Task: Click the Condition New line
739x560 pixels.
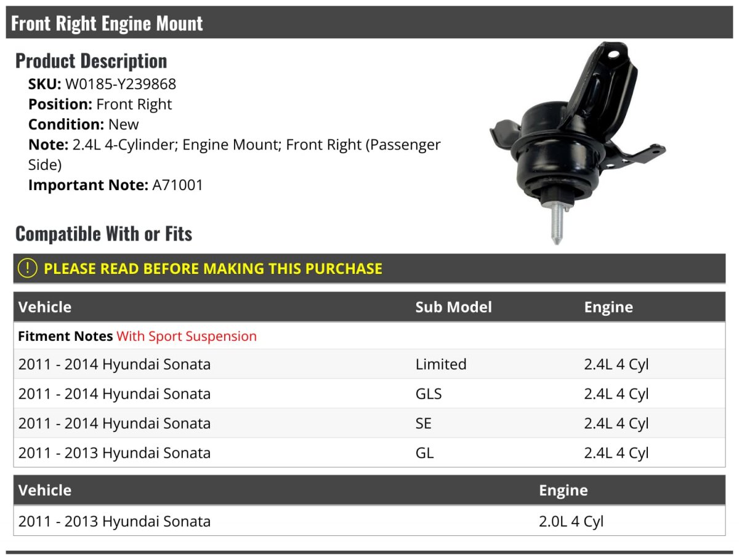Action: (84, 124)
